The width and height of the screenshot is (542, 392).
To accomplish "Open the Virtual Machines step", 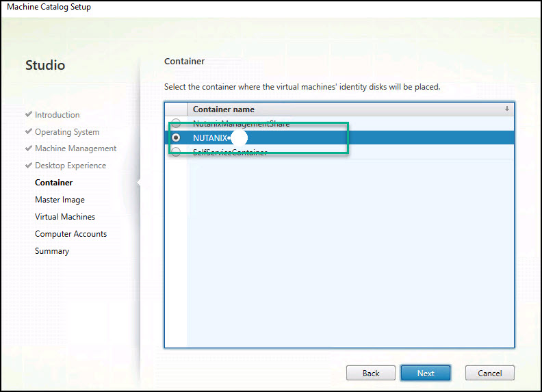I will pos(65,217).
